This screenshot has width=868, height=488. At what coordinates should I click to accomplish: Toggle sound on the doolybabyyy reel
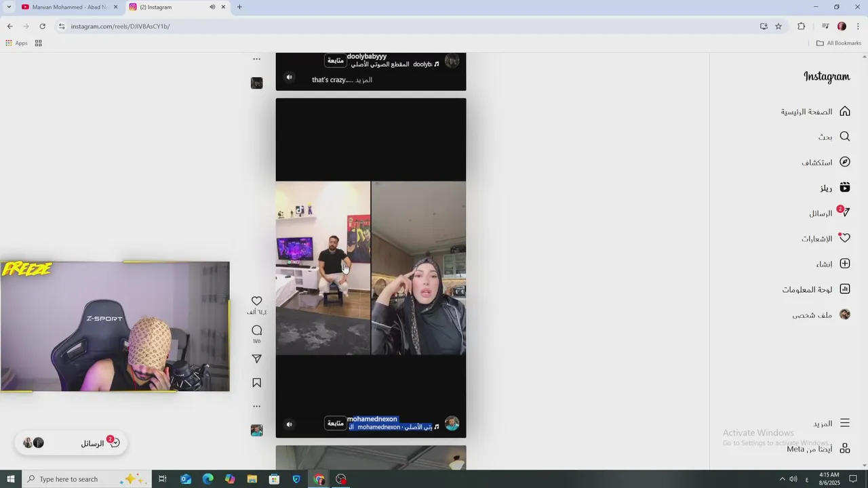[289, 77]
